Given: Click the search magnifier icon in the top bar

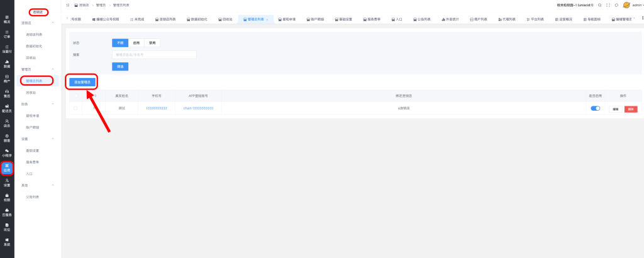Looking at the screenshot, I should coord(599,4).
